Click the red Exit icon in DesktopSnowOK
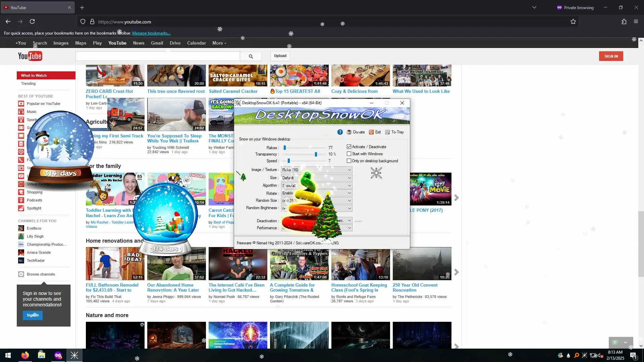 pyautogui.click(x=371, y=132)
